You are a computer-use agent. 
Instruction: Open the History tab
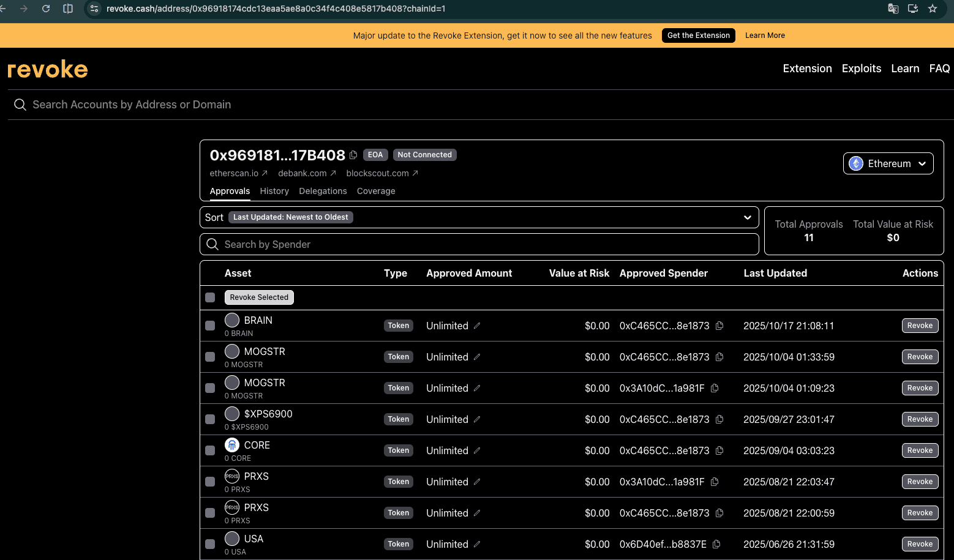pos(274,191)
